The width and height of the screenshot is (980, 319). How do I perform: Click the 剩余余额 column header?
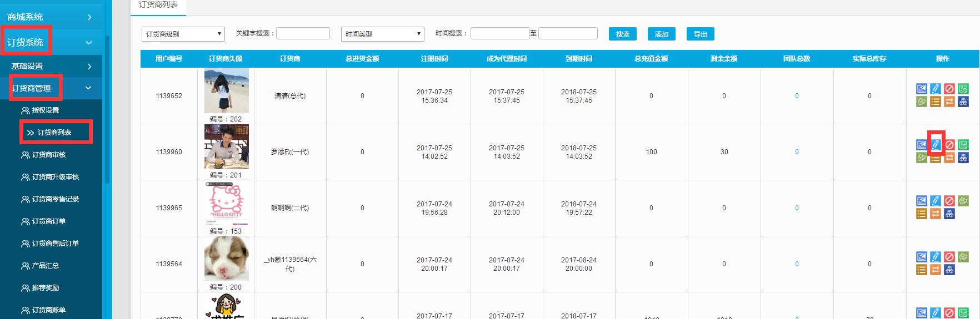(724, 59)
